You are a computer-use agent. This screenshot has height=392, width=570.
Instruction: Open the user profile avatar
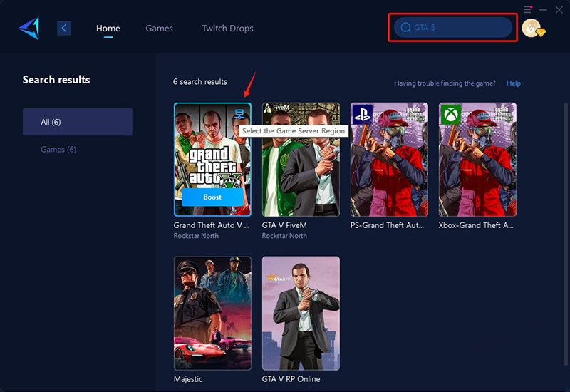(x=532, y=28)
